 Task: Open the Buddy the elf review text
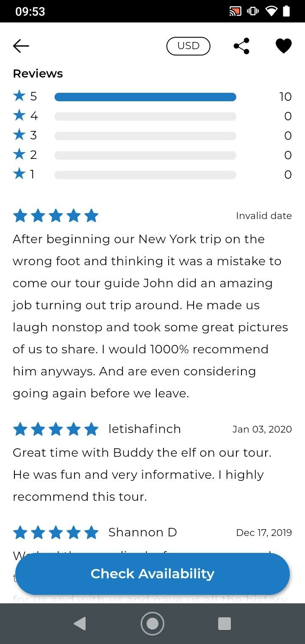142,475
